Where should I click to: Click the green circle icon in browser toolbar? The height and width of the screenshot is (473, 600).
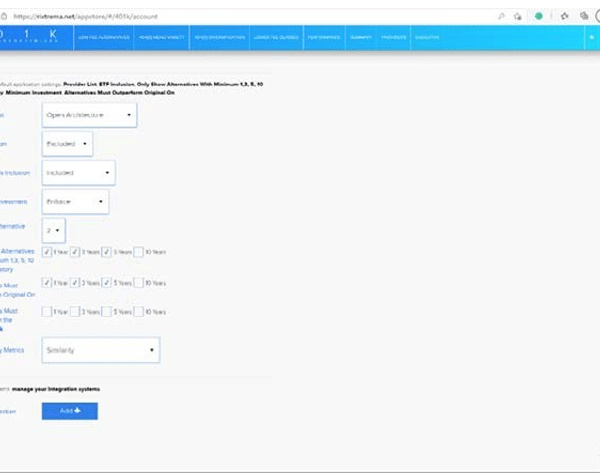coord(538,16)
